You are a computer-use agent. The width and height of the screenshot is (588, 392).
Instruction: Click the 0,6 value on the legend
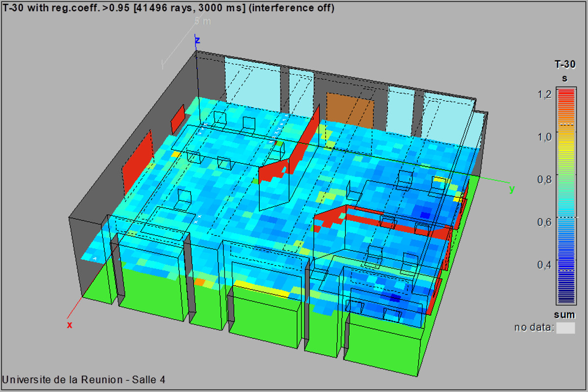pyautogui.click(x=545, y=222)
